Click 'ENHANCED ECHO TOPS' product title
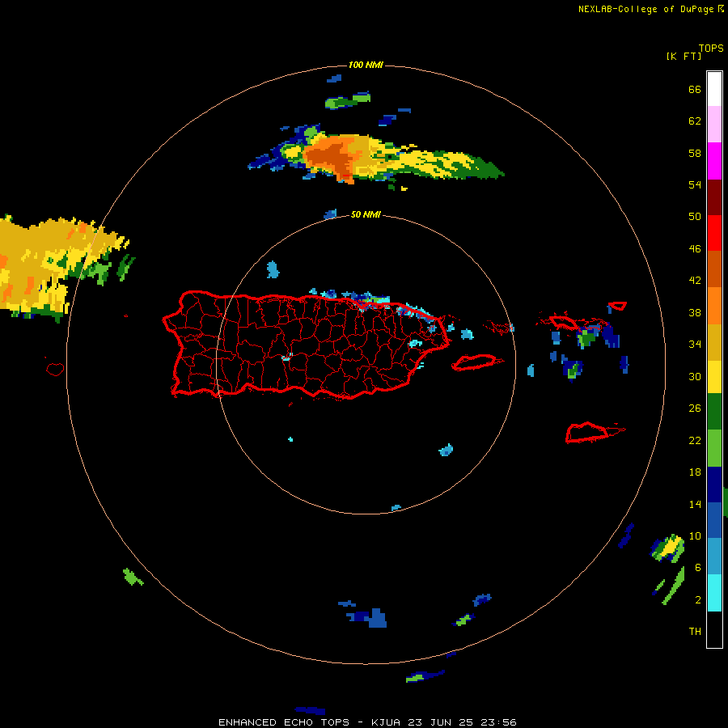Image resolution: width=728 pixels, height=728 pixels. click(284, 722)
